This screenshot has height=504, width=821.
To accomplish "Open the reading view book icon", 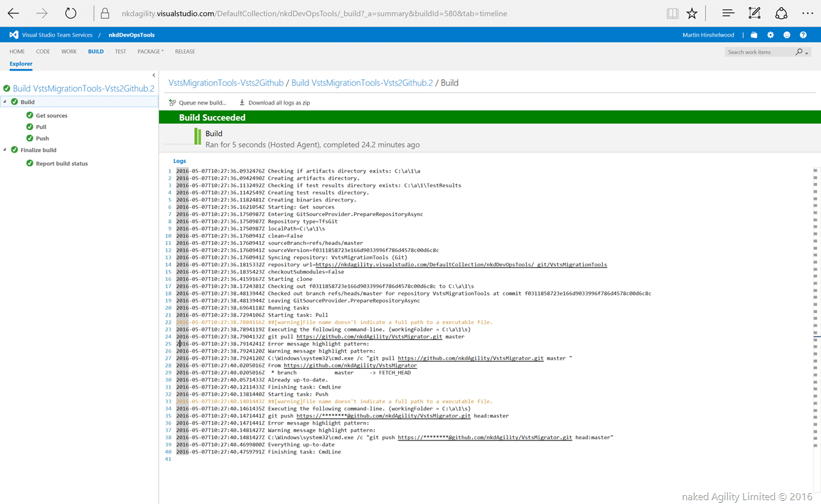I will [x=672, y=13].
